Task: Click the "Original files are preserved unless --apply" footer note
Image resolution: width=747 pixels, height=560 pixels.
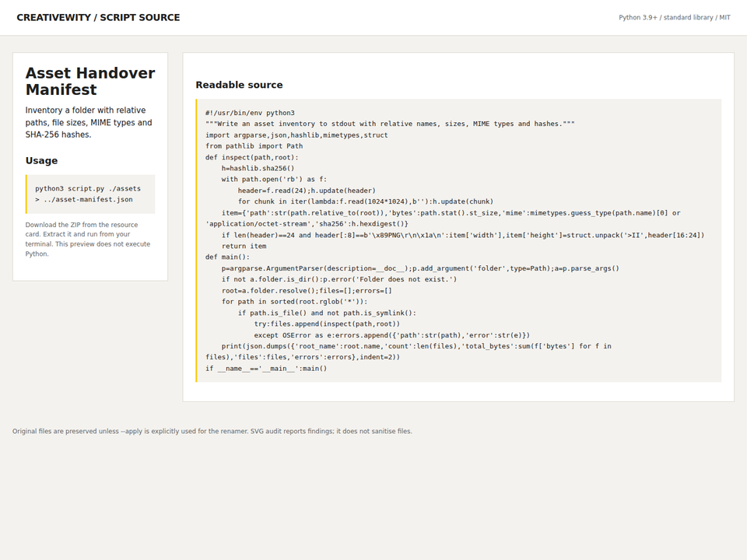Action: coord(212,432)
